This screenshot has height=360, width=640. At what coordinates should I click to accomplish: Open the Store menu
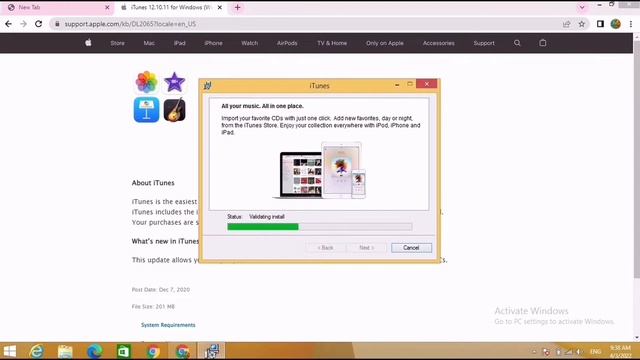(117, 43)
